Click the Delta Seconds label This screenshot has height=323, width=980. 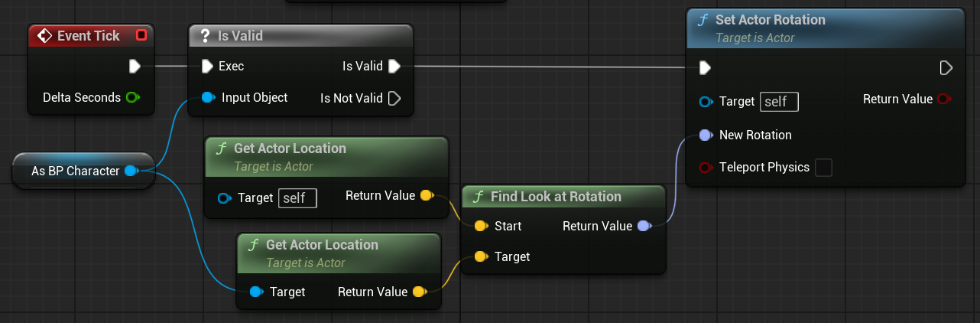(x=82, y=97)
